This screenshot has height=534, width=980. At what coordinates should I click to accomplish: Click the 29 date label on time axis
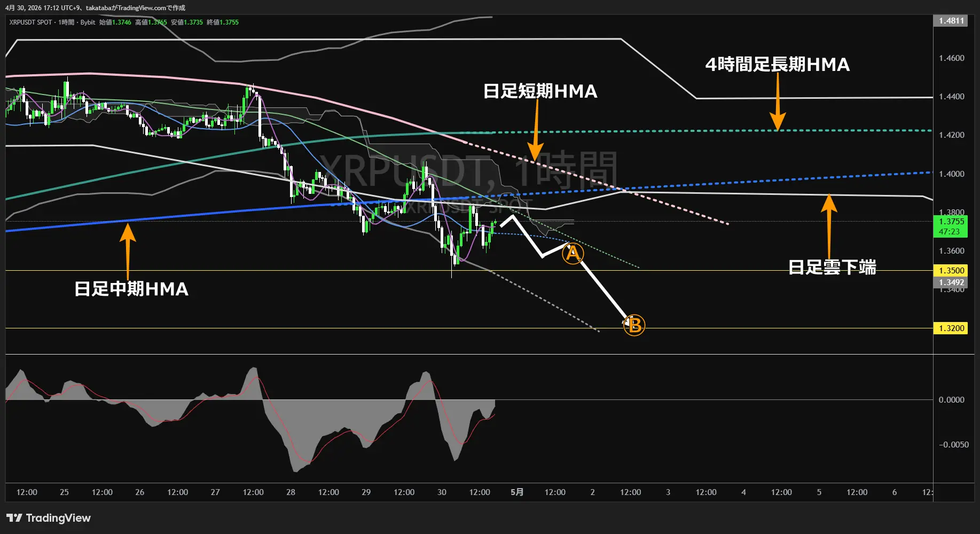click(x=366, y=492)
